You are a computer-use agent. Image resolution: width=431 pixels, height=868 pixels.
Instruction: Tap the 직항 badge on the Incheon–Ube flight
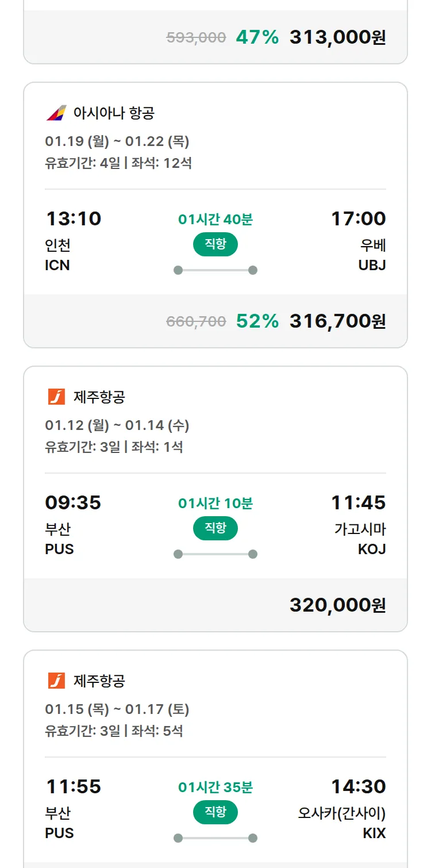(215, 244)
